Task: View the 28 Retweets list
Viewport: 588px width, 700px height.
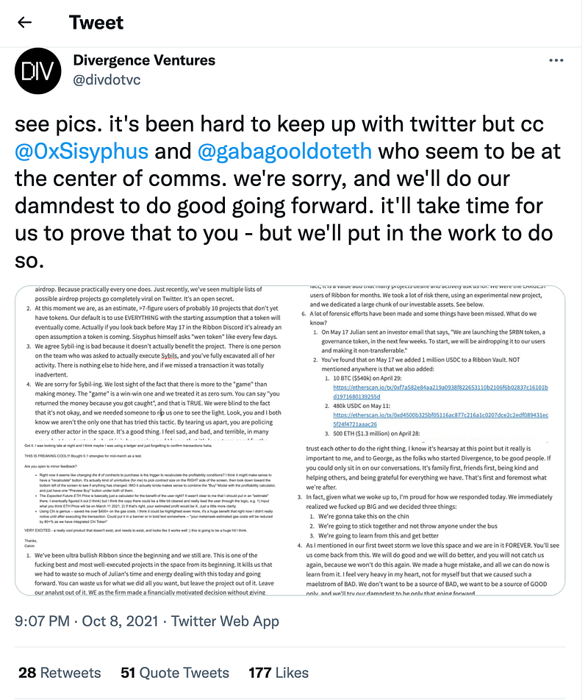Action: (x=60, y=673)
